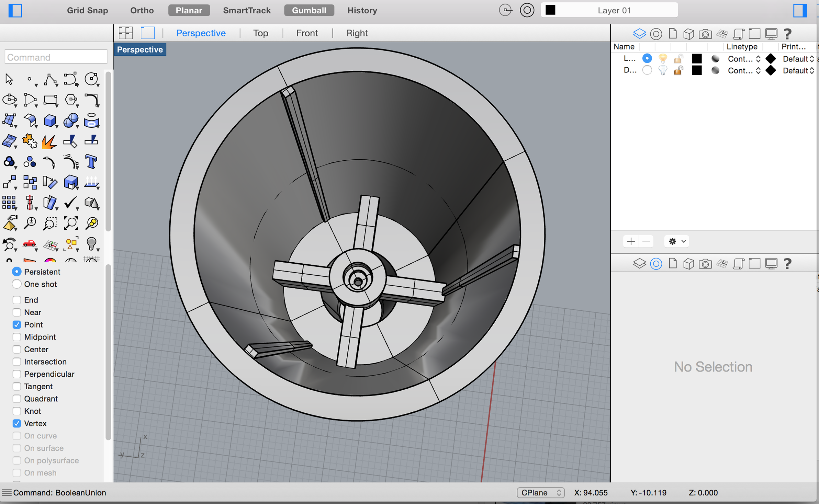This screenshot has width=819, height=504.
Task: Unlock the second layer lock icon
Action: click(x=678, y=70)
